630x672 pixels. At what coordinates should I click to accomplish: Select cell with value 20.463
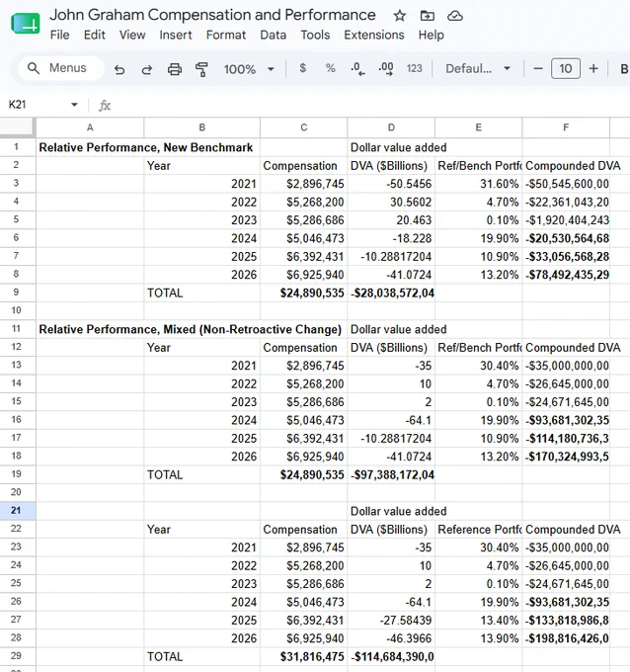click(x=391, y=220)
